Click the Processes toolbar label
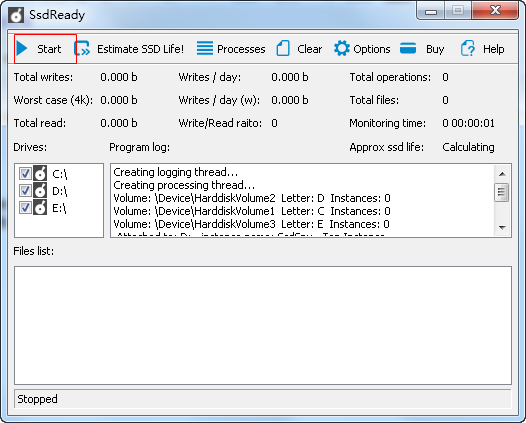Screen dimensions: 526x423 [x=241, y=49]
